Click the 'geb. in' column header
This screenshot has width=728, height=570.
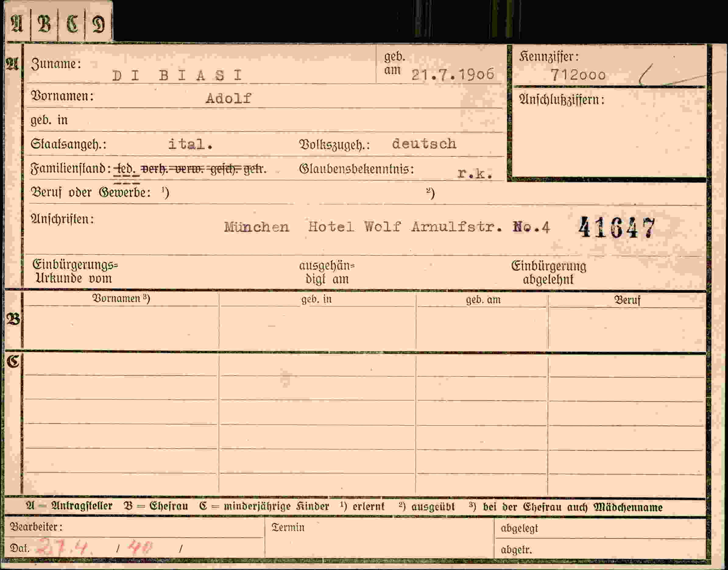(x=316, y=299)
